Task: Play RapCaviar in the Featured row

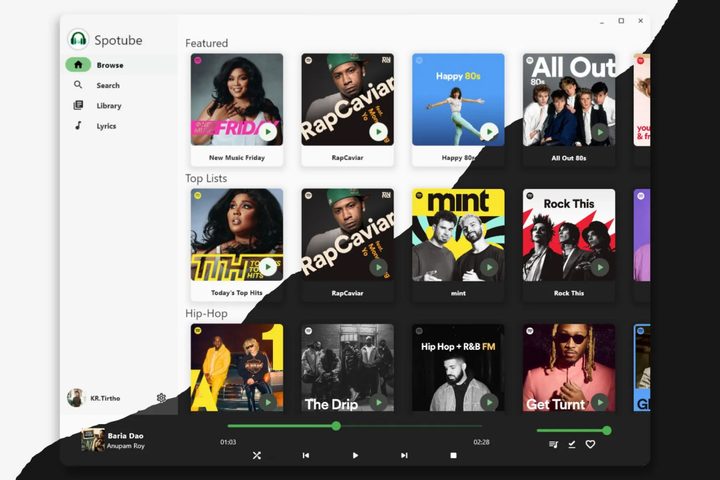Action: [378, 132]
